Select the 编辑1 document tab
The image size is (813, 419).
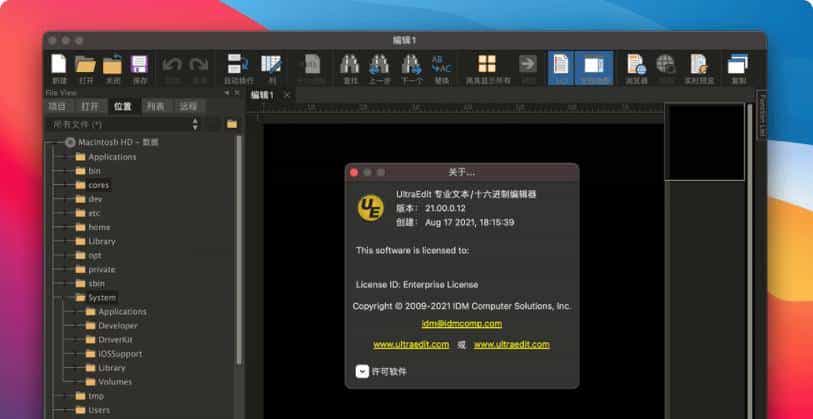tap(262, 95)
